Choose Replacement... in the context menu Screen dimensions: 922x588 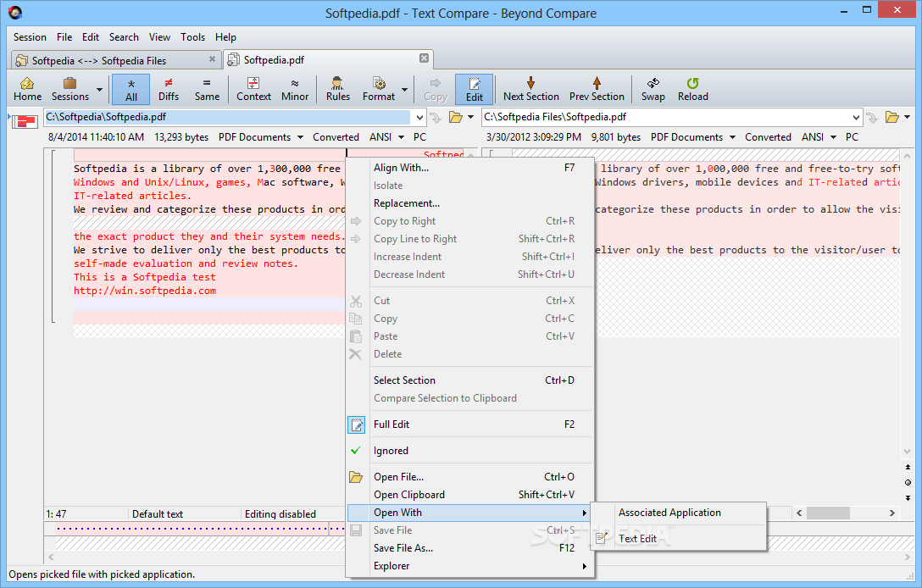(x=469, y=203)
